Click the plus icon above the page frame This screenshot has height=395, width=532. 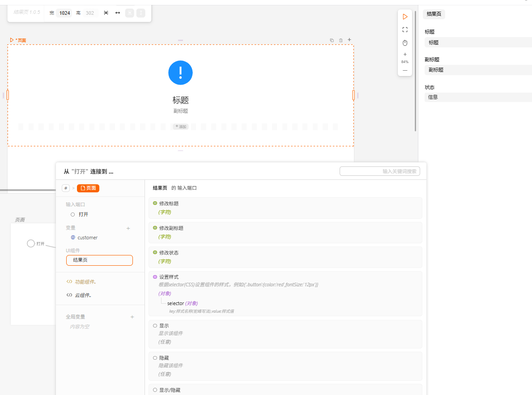[349, 40]
